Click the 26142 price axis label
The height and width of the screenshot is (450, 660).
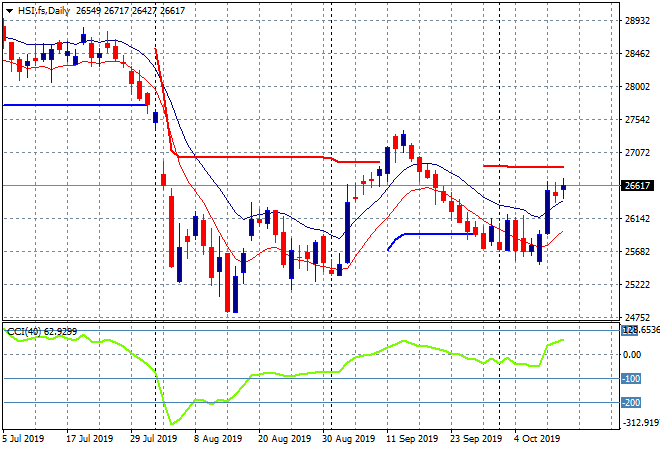pyautogui.click(x=637, y=218)
